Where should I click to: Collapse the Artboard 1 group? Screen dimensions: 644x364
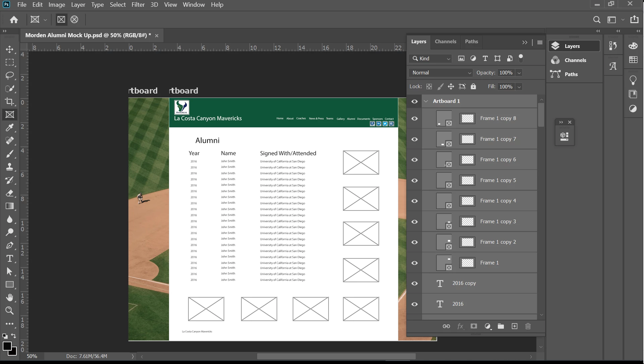click(426, 101)
